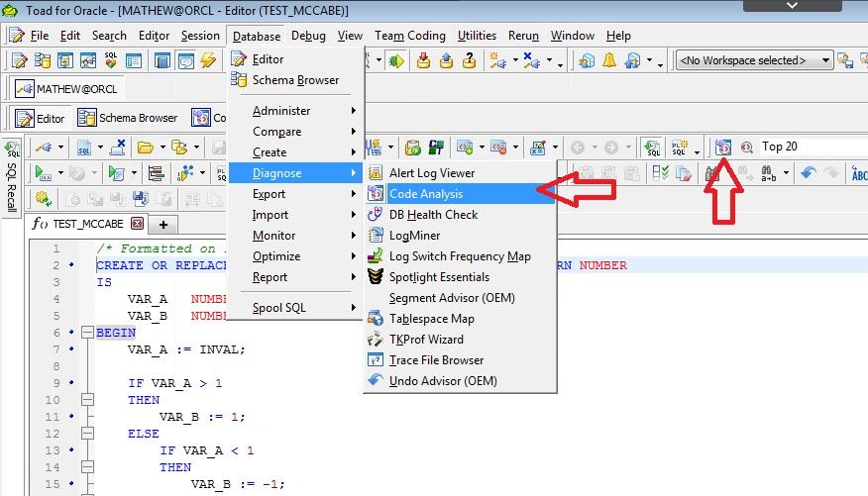This screenshot has height=496, width=868.
Task: Add a new editor tab with plus
Action: pos(163,225)
